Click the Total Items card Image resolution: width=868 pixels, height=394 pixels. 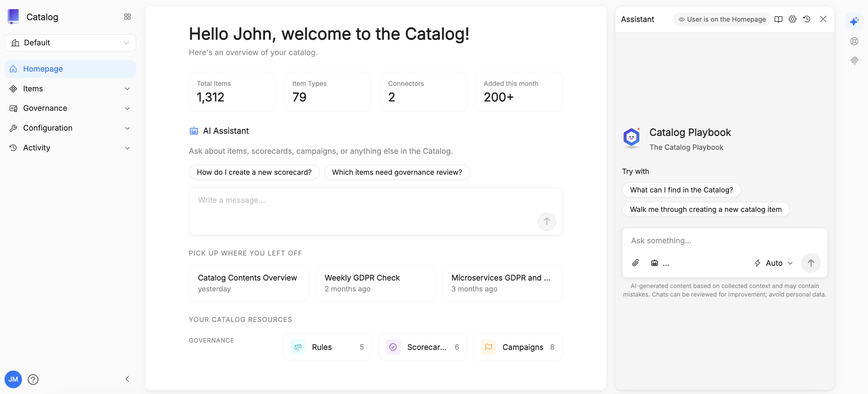coord(232,92)
